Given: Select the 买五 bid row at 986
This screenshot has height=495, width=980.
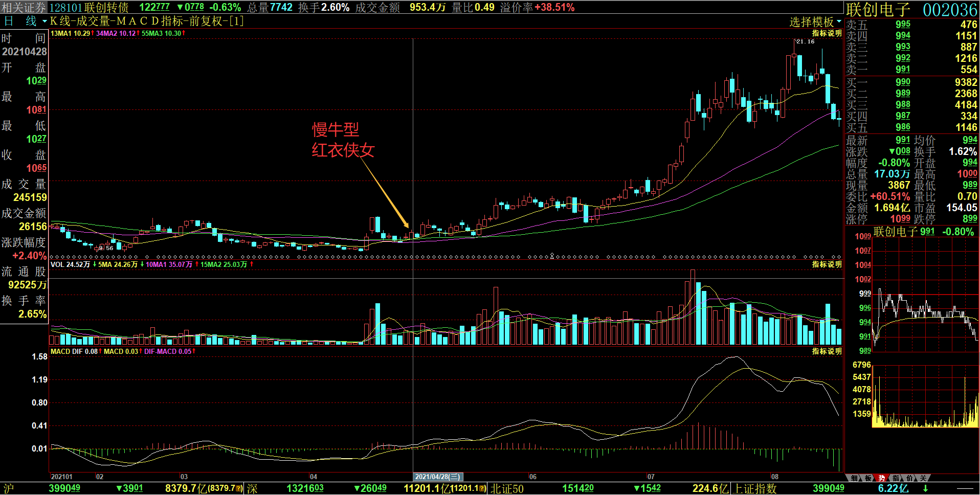Looking at the screenshot, I should pyautogui.click(x=911, y=127).
